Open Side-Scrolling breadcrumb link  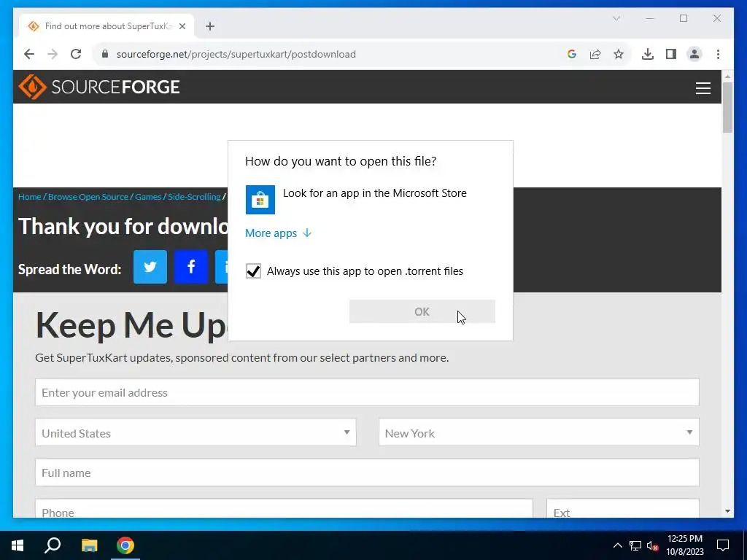pyautogui.click(x=194, y=197)
